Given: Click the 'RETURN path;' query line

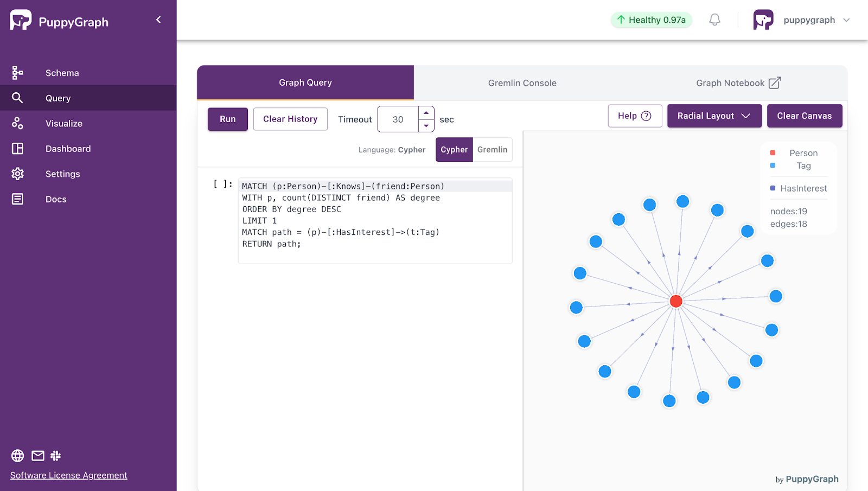Looking at the screenshot, I should pyautogui.click(x=271, y=244).
